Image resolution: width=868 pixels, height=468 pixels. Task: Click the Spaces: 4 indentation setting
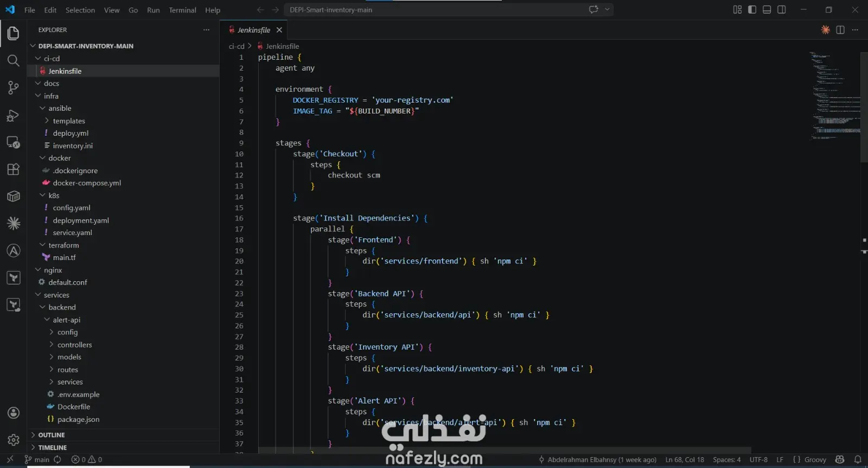[727, 460]
